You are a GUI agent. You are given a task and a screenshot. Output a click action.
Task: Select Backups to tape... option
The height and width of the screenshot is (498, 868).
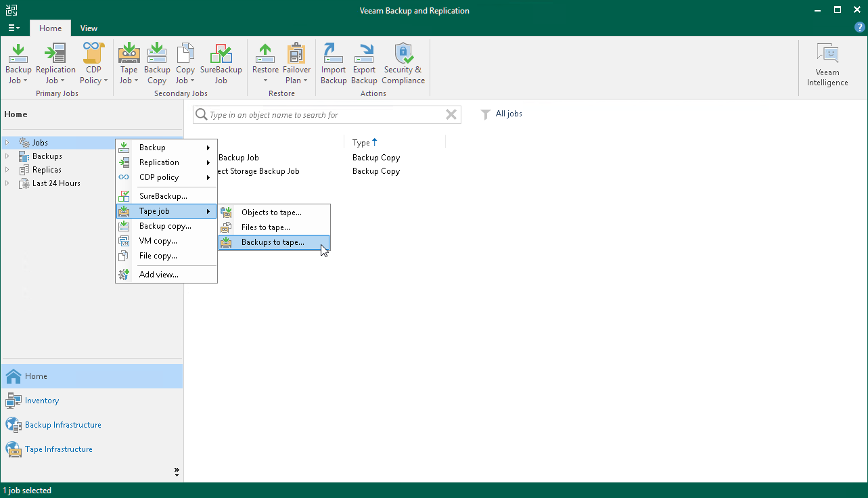274,242
